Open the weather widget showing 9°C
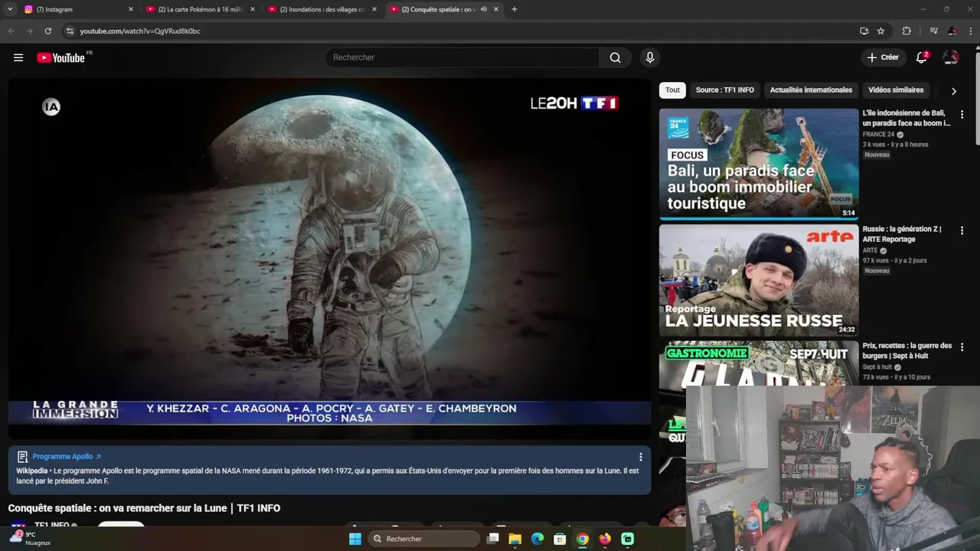Screen dimensions: 980x551 (x=31, y=538)
